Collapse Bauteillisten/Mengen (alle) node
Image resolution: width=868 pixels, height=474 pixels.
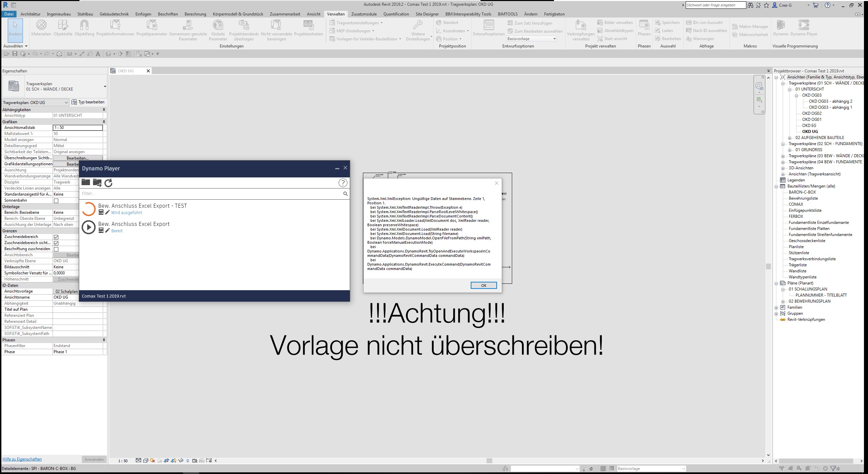(776, 186)
